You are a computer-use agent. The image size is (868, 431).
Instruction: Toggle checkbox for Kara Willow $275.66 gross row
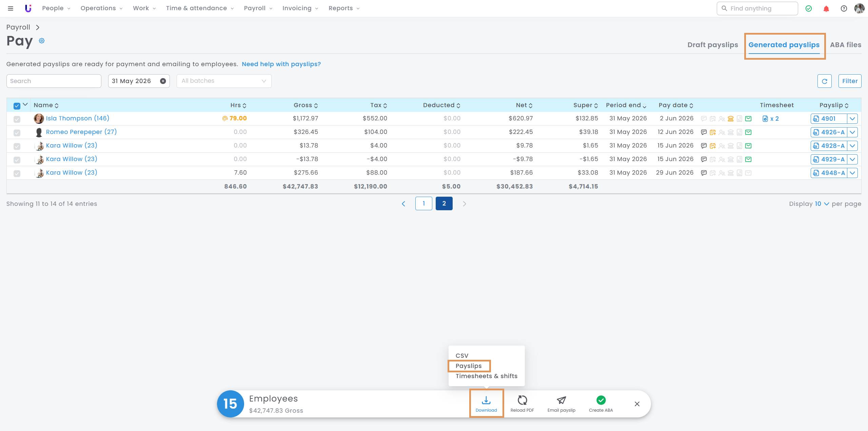point(17,173)
